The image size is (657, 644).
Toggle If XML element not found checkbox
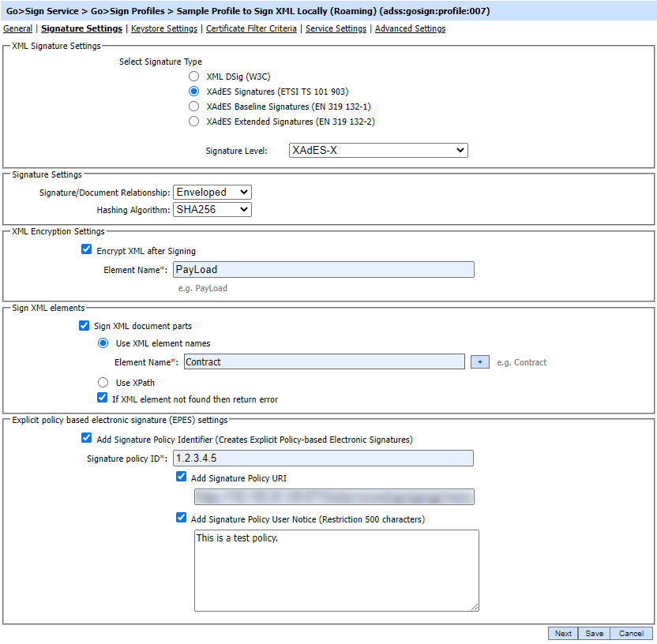103,399
